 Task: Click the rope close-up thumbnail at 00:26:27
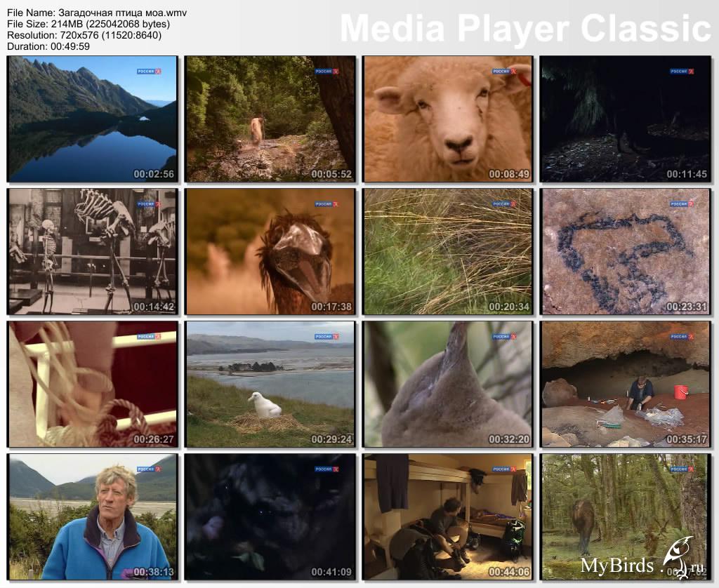click(x=92, y=384)
